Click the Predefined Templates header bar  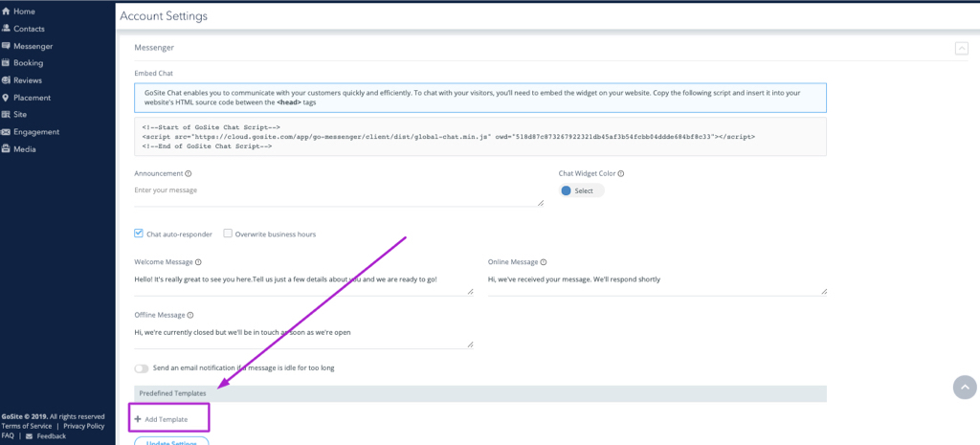click(480, 393)
